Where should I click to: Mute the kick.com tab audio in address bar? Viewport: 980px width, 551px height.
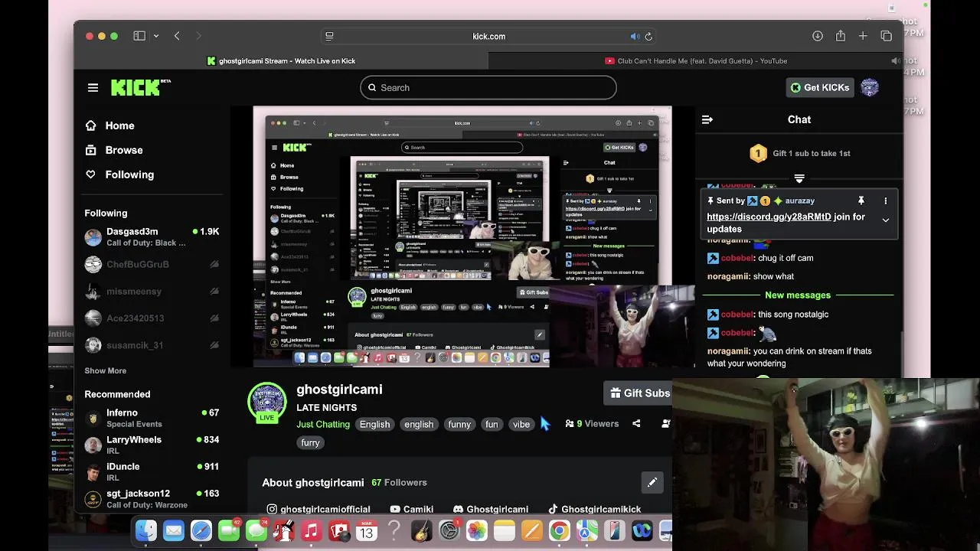[x=635, y=36]
